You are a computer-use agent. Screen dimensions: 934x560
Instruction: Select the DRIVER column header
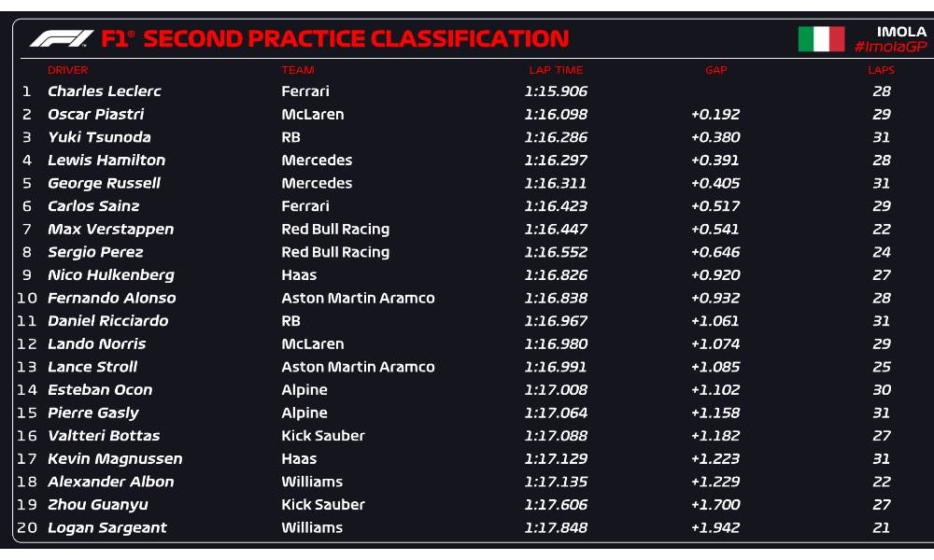(x=68, y=70)
